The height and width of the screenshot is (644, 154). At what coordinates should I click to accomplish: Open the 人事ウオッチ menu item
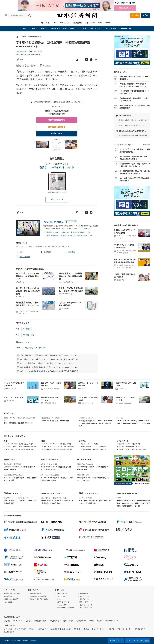coord(90,23)
